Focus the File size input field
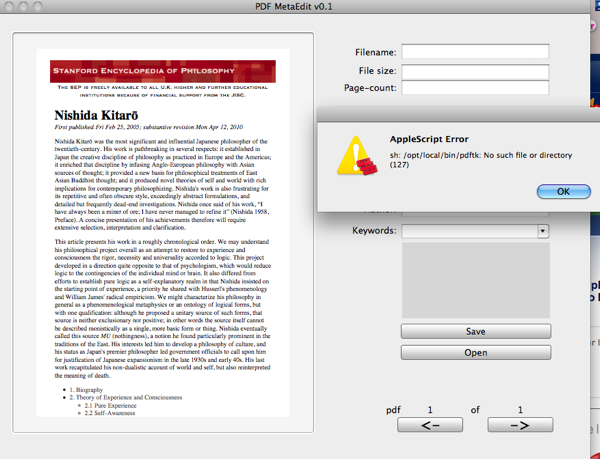 (475, 72)
